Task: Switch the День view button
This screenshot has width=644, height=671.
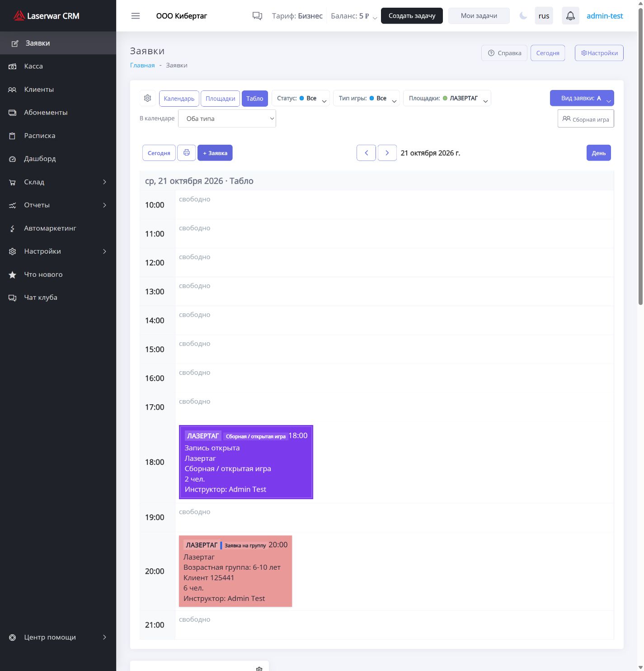Action: (x=598, y=153)
